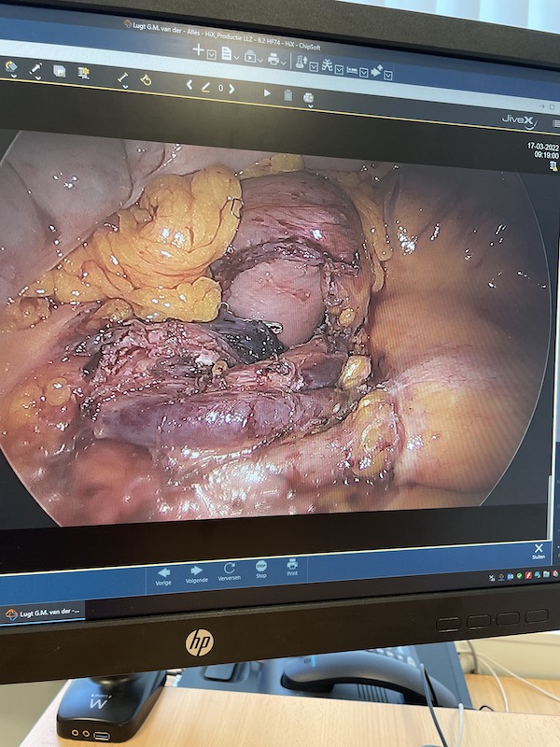Open the media folder icon's dropdown arrow
Screen dimensions: 560x747
[x=260, y=61]
